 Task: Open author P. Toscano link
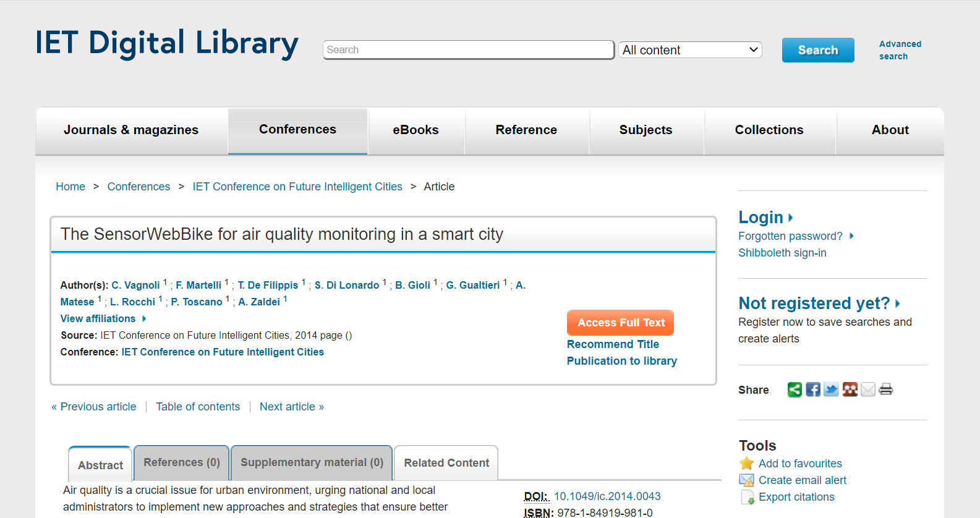[x=197, y=302]
